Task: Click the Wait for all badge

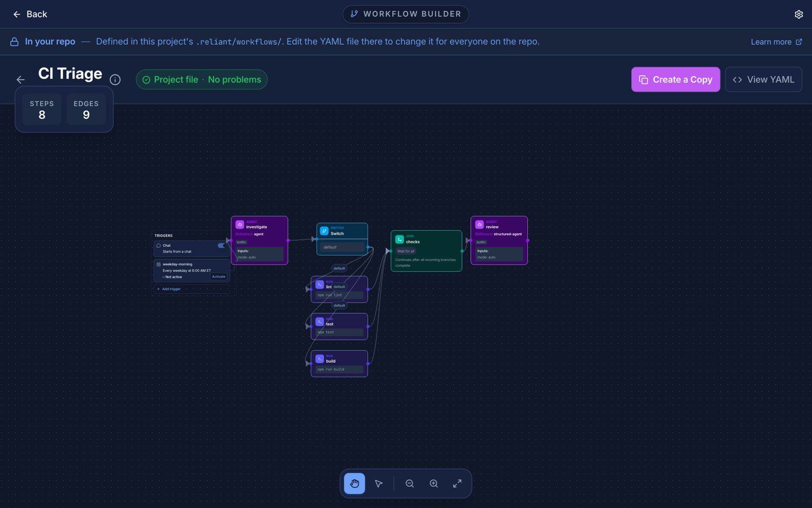Action: 405,251
